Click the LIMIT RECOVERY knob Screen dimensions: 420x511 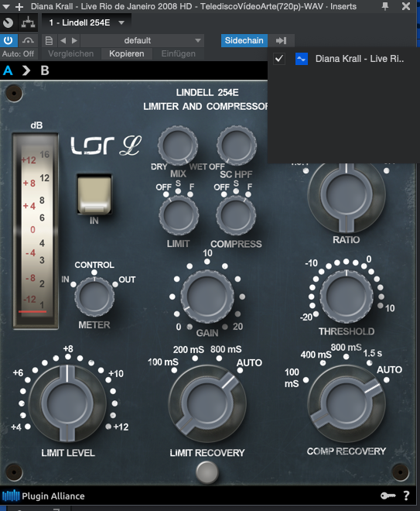click(x=207, y=403)
